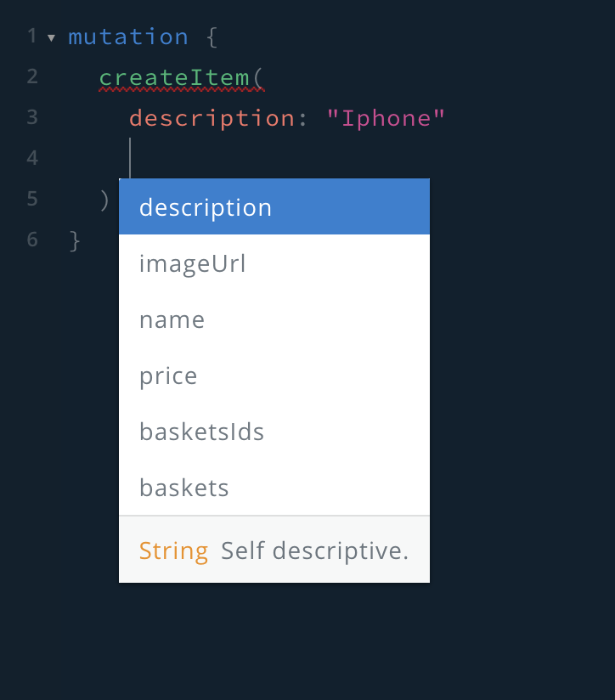Click the Self descriptive hint text
The height and width of the screenshot is (700, 615).
[x=313, y=550]
